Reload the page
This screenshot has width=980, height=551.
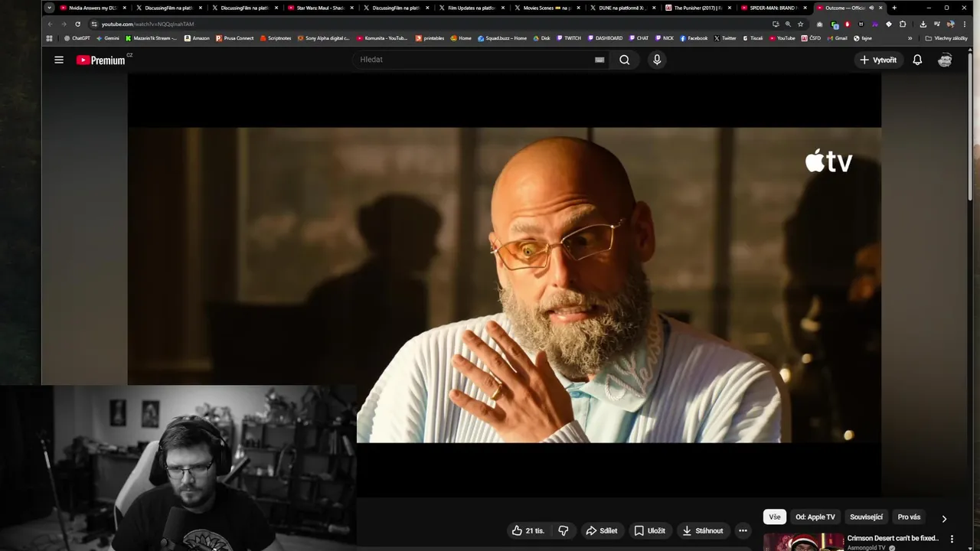pyautogui.click(x=77, y=24)
